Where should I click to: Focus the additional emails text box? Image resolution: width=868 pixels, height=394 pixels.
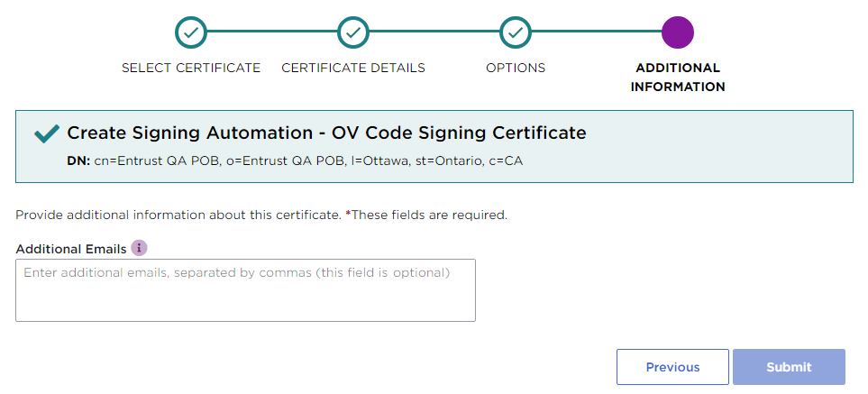tap(245, 290)
